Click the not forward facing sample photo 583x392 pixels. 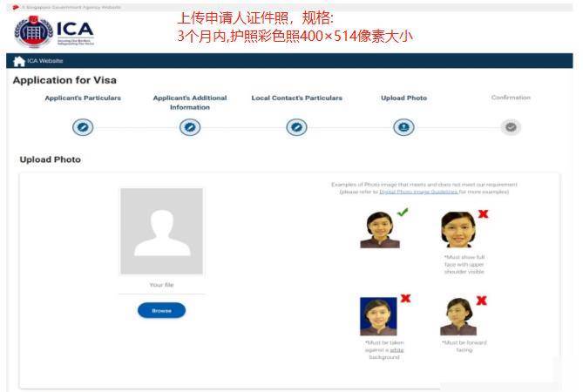[458, 316]
